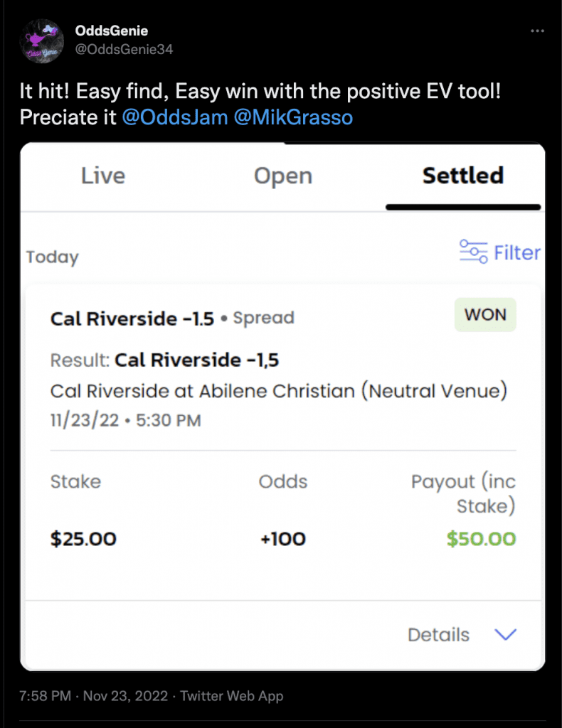Click the Twitter Web App source link

click(x=231, y=696)
